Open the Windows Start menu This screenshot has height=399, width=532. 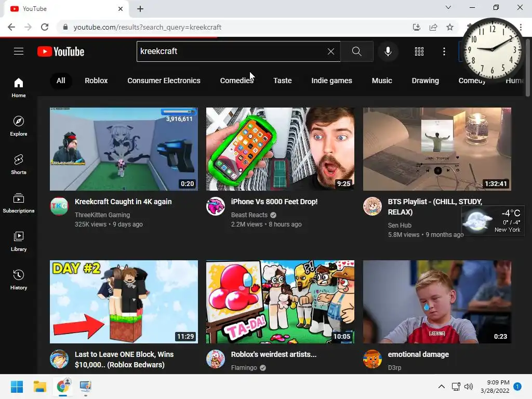(17, 387)
